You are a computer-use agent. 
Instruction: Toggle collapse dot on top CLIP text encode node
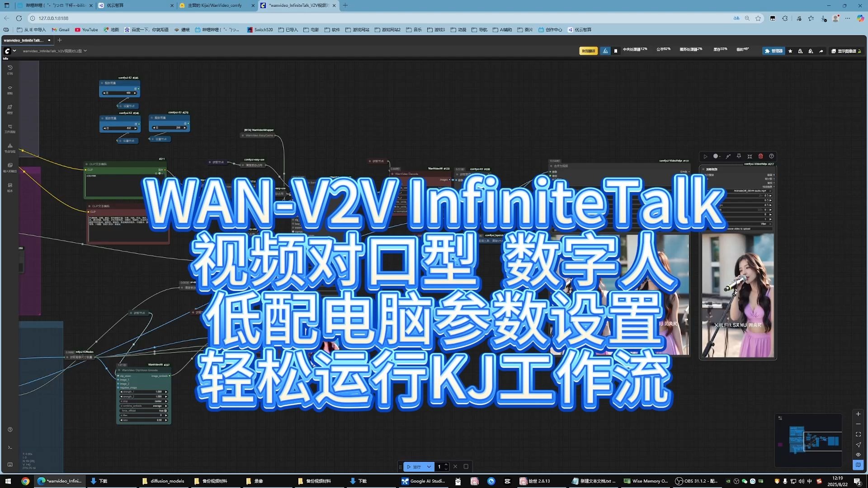[x=87, y=164]
